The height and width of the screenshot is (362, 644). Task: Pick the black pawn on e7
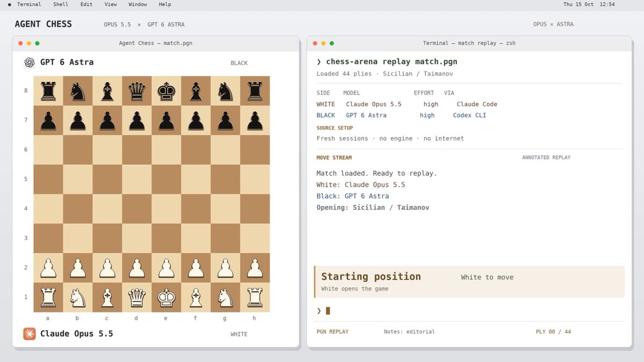point(167,120)
